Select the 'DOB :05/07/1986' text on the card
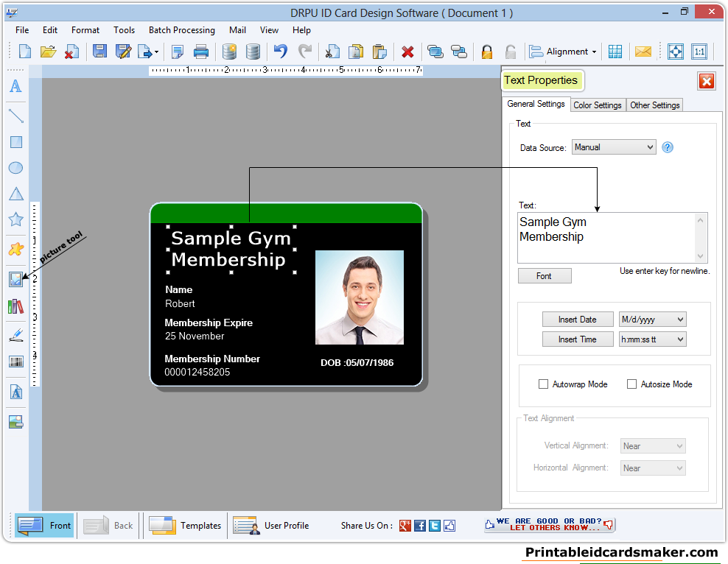 pos(357,363)
